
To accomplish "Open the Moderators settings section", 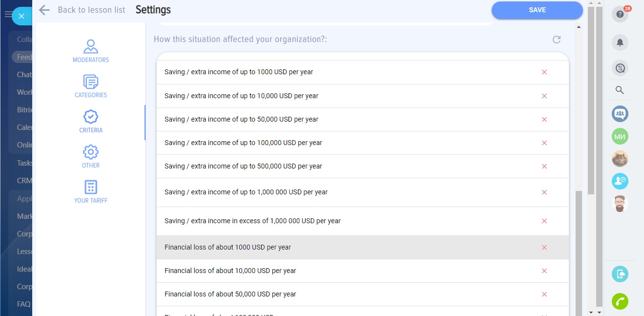I will pos(91,51).
